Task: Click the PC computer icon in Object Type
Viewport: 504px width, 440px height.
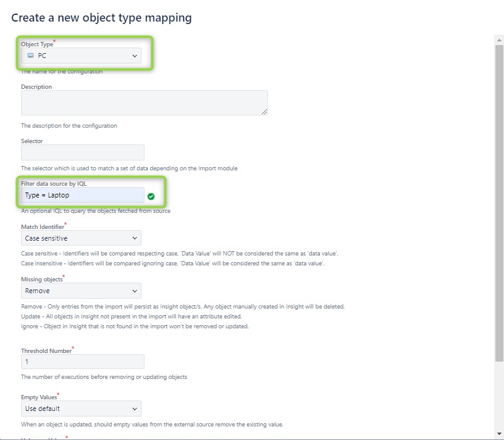Action: [30, 56]
